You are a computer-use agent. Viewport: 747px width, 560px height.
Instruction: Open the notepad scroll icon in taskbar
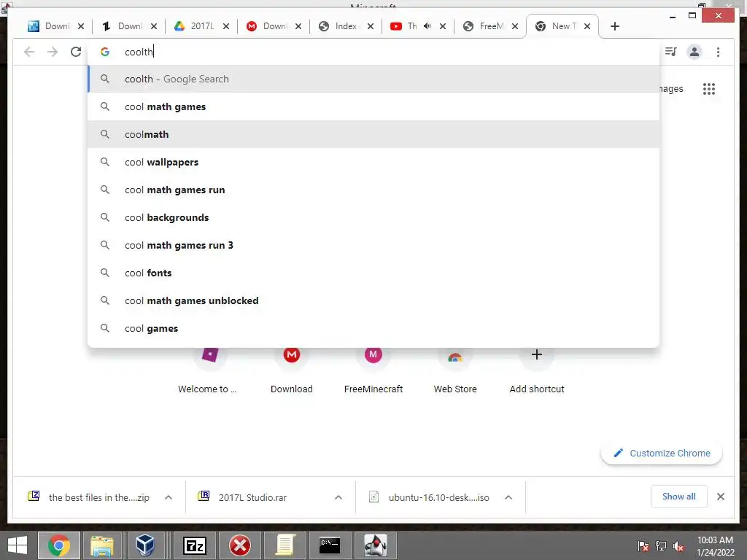point(285,545)
